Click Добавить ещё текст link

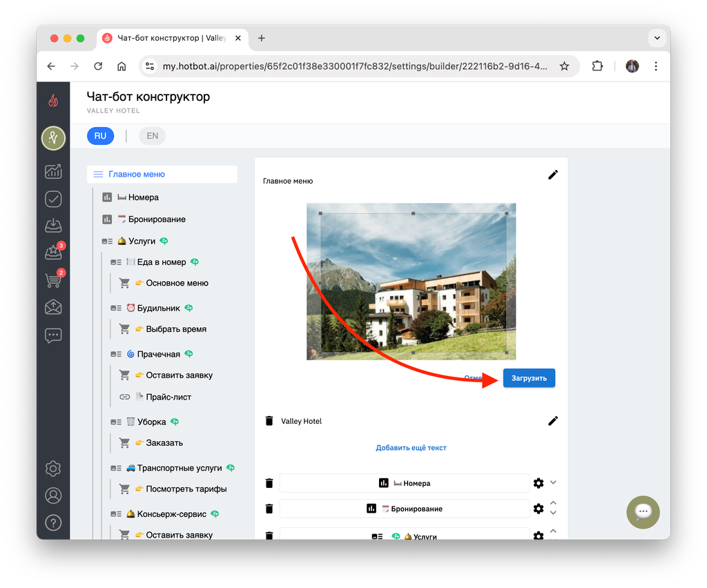coord(411,447)
